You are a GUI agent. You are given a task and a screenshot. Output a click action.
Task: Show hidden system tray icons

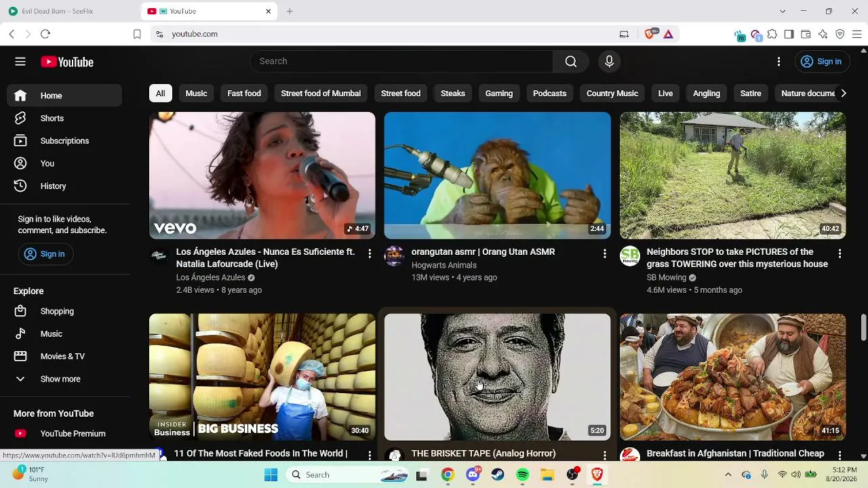pyautogui.click(x=728, y=475)
